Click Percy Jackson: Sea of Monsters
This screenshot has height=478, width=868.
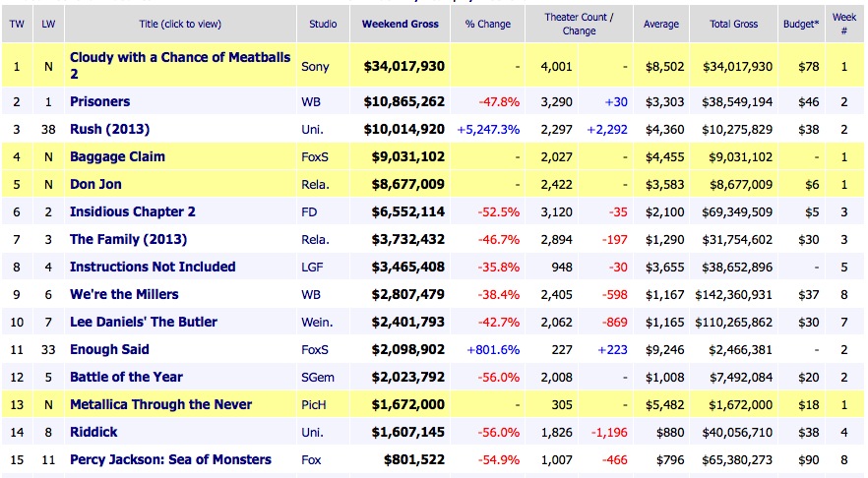point(170,459)
